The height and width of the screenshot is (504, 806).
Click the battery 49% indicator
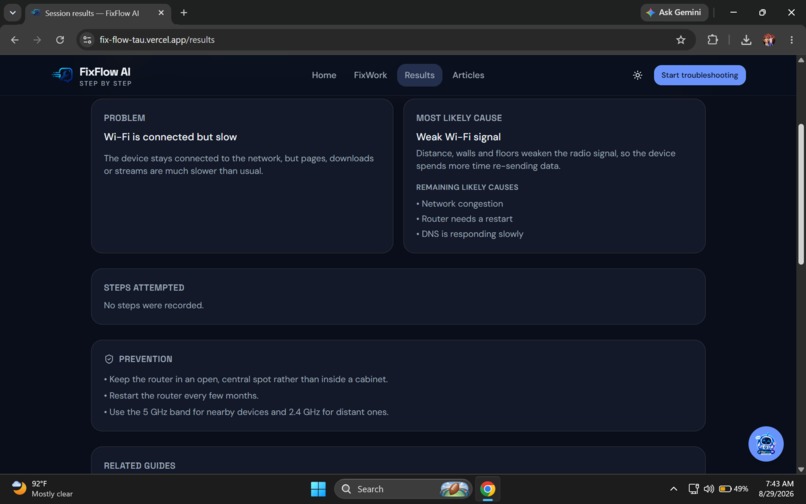click(x=733, y=489)
